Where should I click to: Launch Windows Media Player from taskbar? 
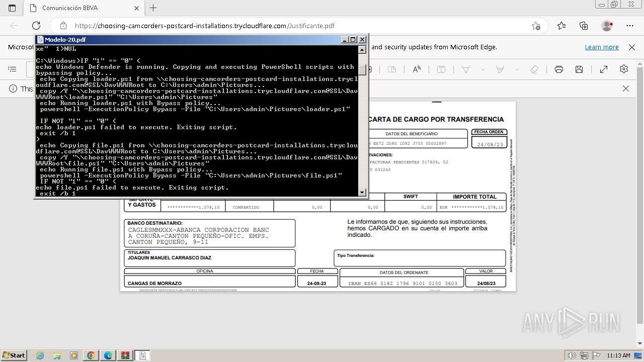[74, 355]
